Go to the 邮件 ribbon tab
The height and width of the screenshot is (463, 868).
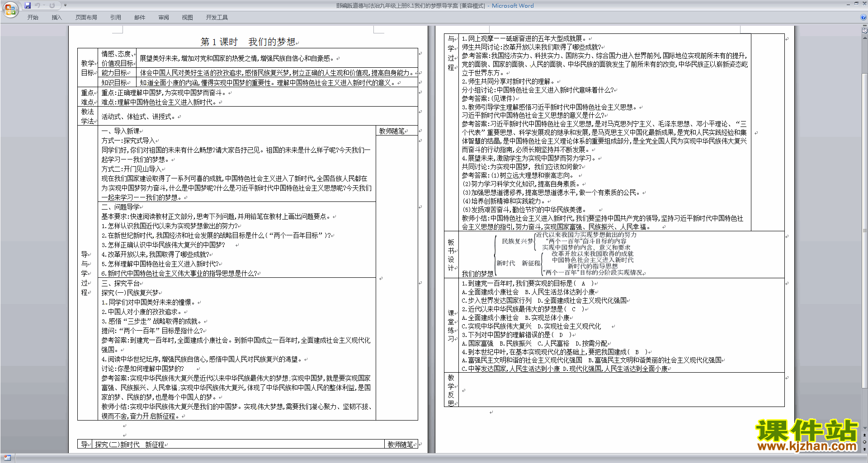point(140,17)
